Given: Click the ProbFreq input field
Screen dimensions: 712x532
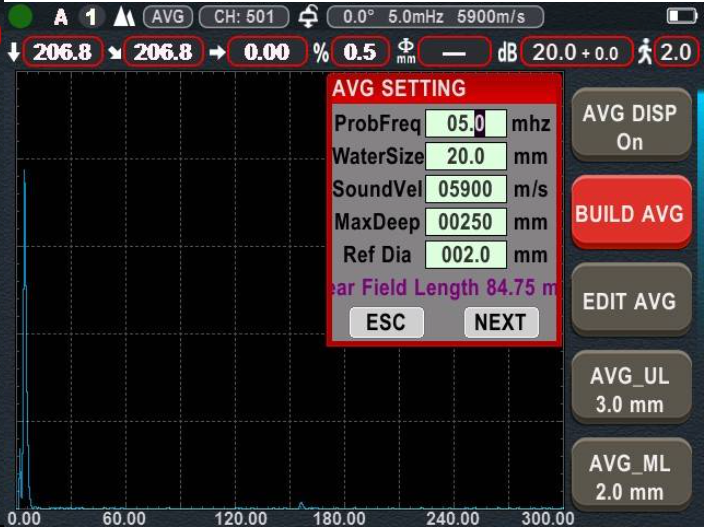Looking at the screenshot, I should pyautogui.click(x=465, y=124).
